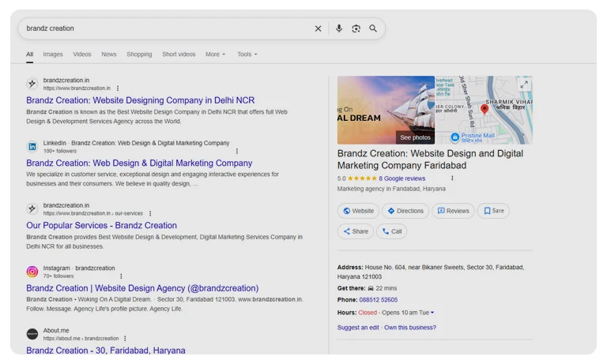Viewport: 607px width, 364px height.
Task: Click favicon of first brandzcreation.in result
Action: click(x=32, y=84)
